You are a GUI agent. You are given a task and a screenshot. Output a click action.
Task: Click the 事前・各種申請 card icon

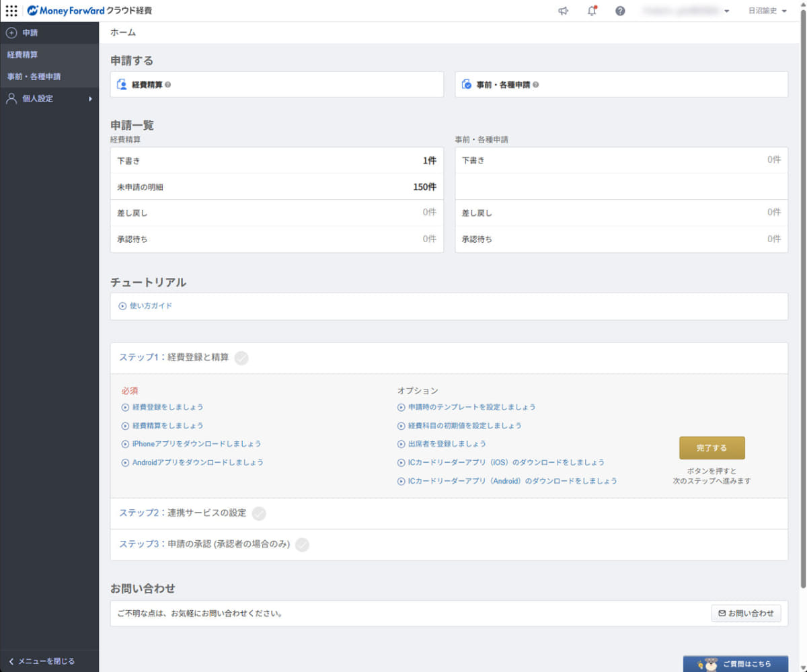[465, 84]
